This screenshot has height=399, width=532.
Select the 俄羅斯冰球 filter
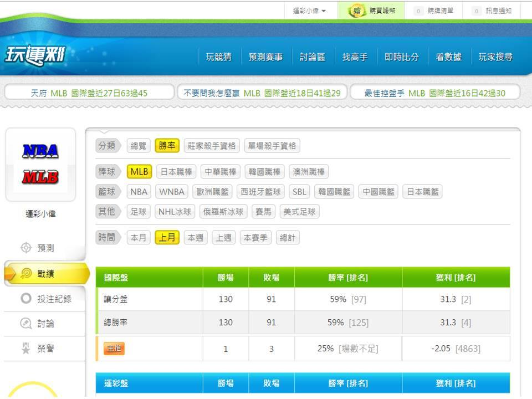(x=223, y=211)
